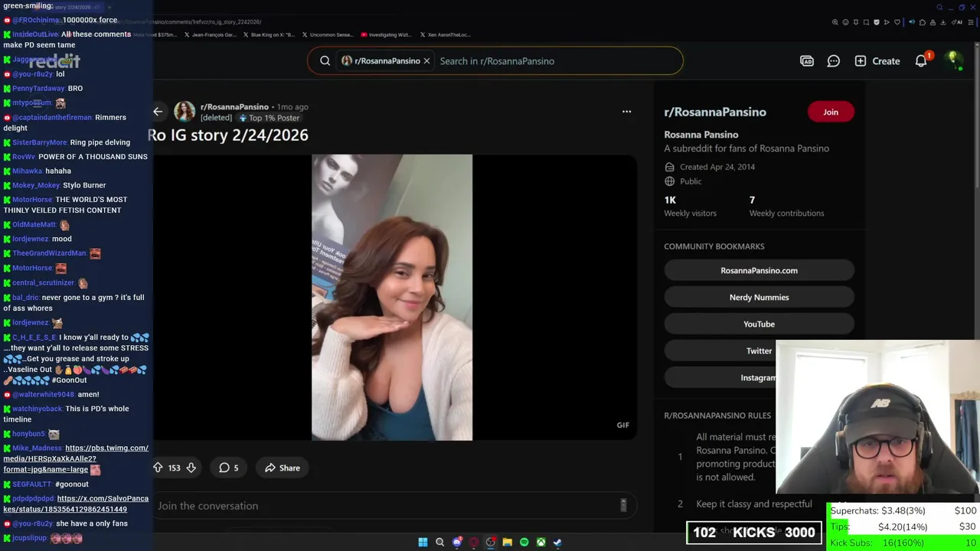Click the r/RosannaPansino sidebar heading
Viewport: 980px width, 551px height.
[x=715, y=112]
